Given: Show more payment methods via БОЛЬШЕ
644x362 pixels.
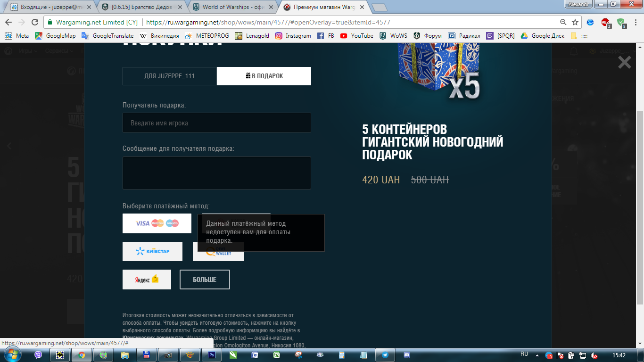Looking at the screenshot, I should [x=205, y=280].
